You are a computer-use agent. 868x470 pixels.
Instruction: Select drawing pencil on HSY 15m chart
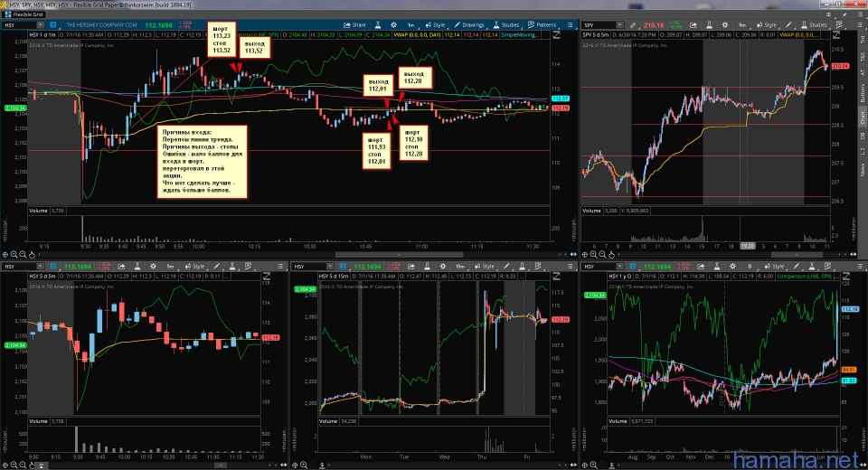pos(507,267)
